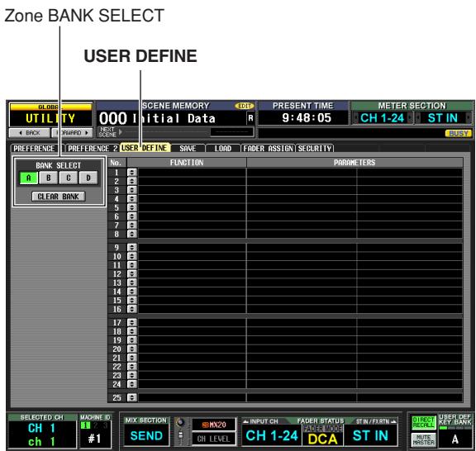Open the SECURITY tab
Image resolution: width=476 pixels, height=451 pixels.
tap(315, 149)
